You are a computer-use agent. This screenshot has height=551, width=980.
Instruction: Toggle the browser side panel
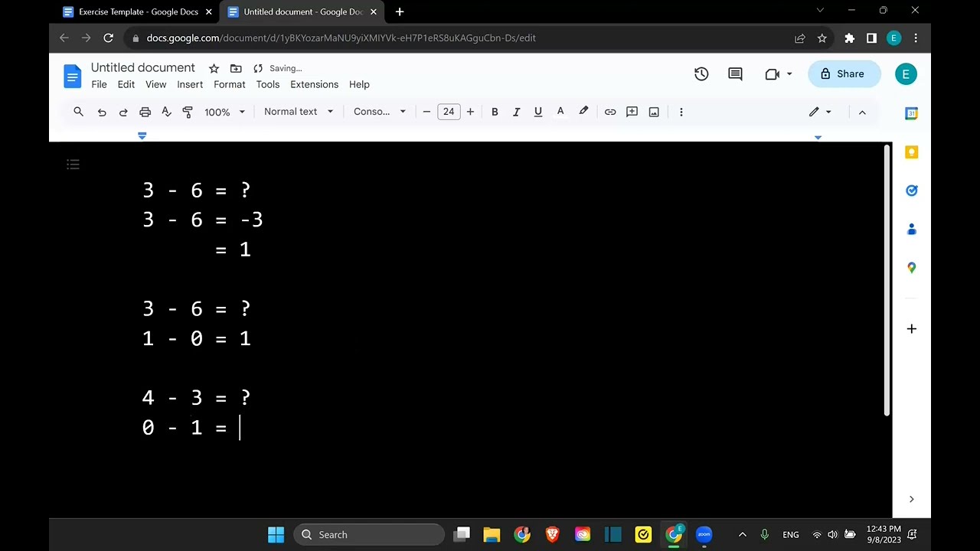pos(871,38)
